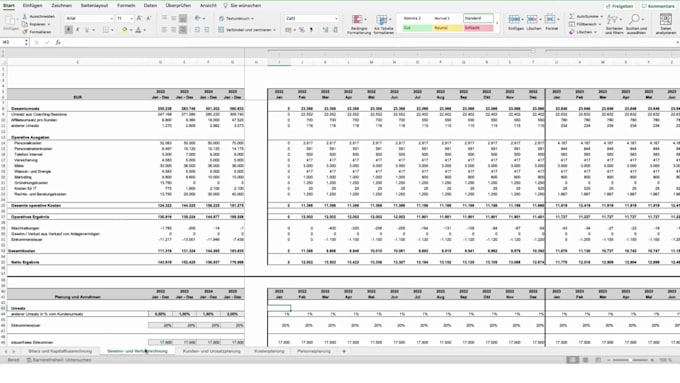The image size is (680, 383).
Task: Switch to the Einfügen ribbon tab
Action: (33, 6)
